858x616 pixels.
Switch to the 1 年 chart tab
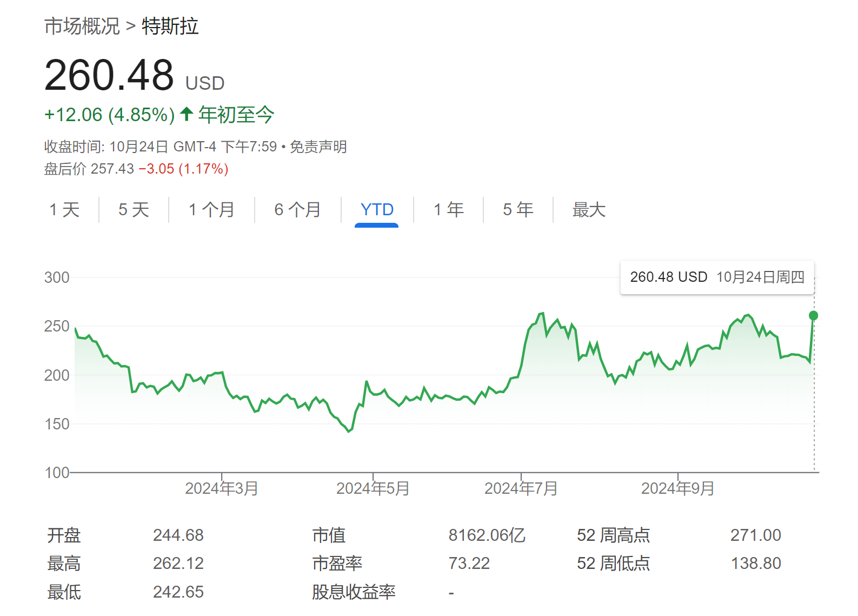click(449, 210)
